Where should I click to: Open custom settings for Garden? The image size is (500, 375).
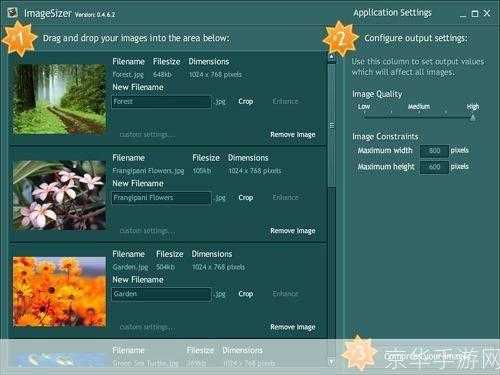point(147,327)
